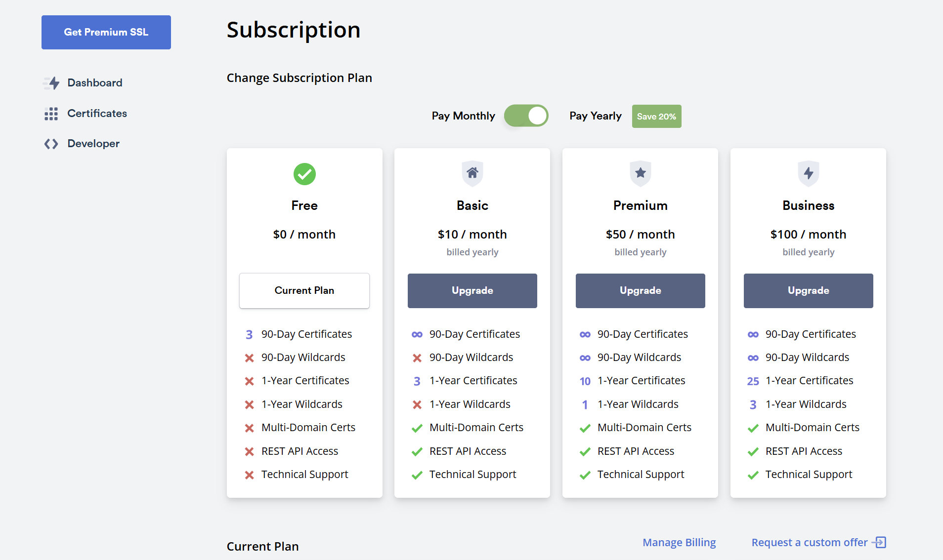Go to the Certificates section

pyautogui.click(x=97, y=114)
